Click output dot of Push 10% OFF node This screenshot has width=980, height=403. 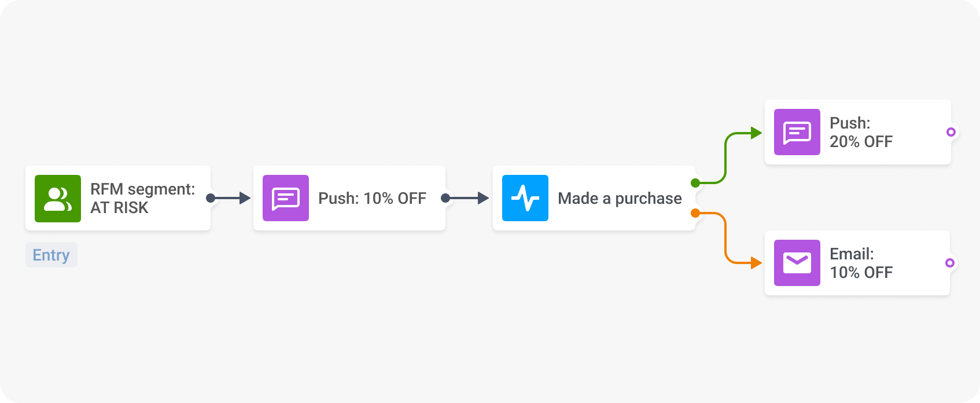pyautogui.click(x=445, y=198)
